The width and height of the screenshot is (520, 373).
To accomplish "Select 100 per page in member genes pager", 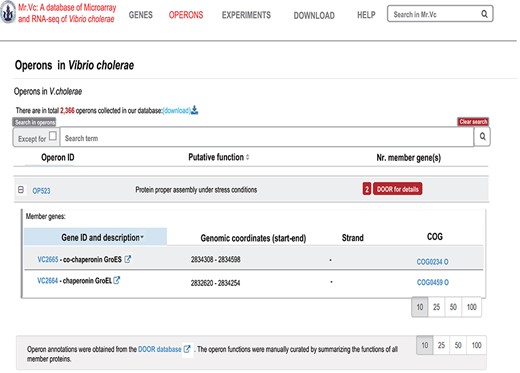I will [471, 307].
